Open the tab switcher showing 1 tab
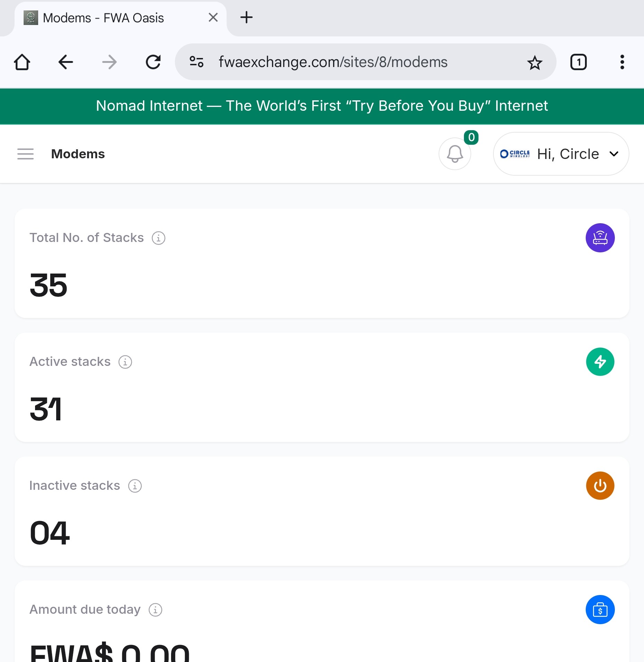This screenshot has height=662, width=644. coord(578,62)
